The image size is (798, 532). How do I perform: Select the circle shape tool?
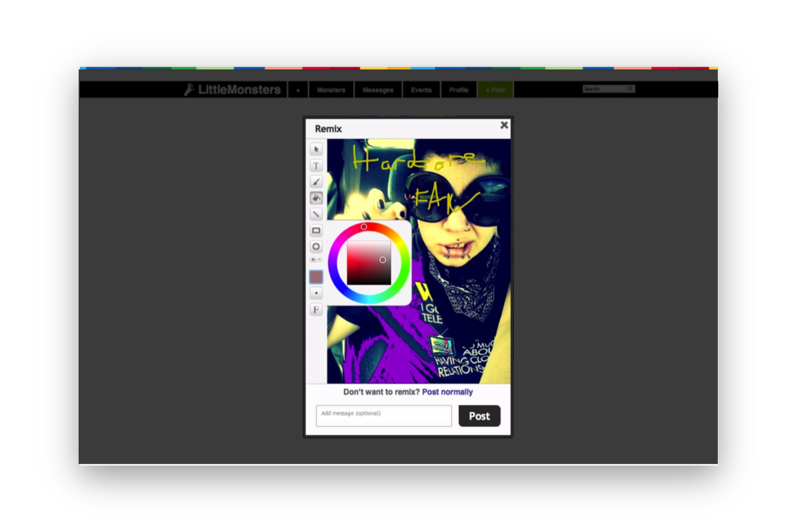[316, 247]
